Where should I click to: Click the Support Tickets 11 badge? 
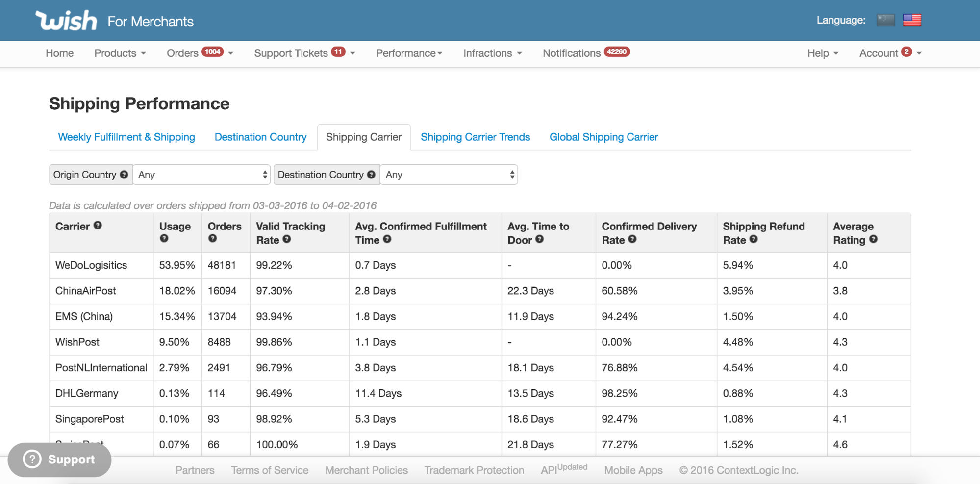(338, 52)
